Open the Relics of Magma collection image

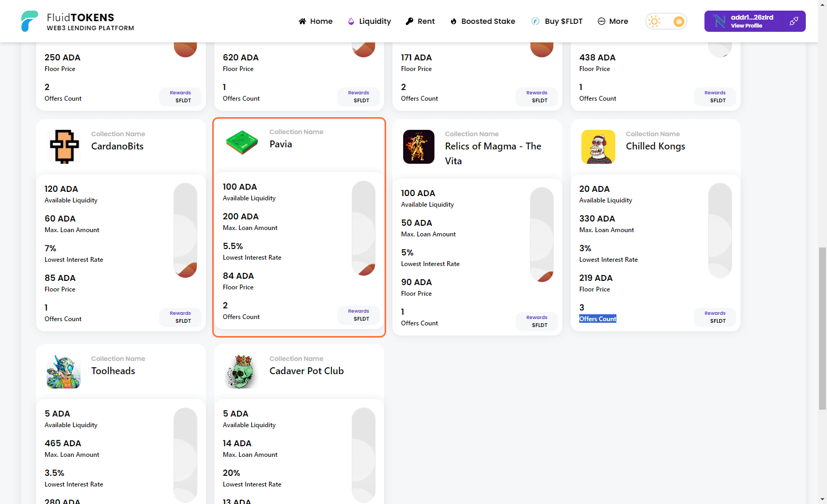point(419,147)
